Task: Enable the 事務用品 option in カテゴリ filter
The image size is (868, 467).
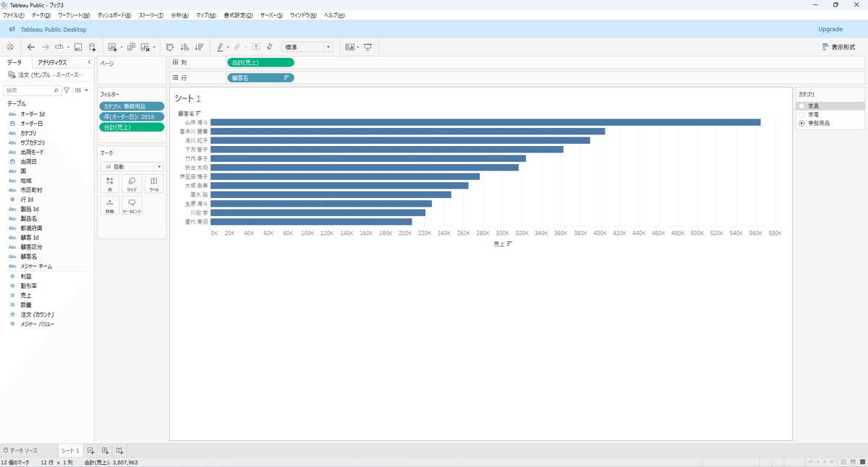Action: pos(803,123)
